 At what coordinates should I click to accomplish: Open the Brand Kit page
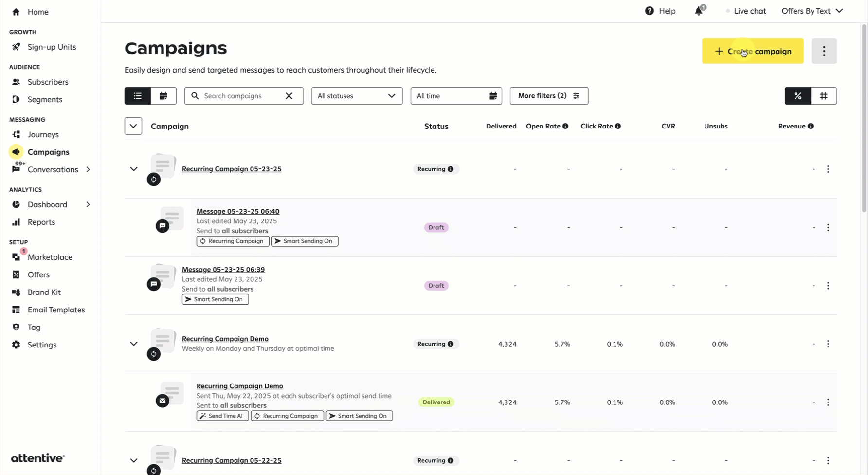pyautogui.click(x=43, y=292)
